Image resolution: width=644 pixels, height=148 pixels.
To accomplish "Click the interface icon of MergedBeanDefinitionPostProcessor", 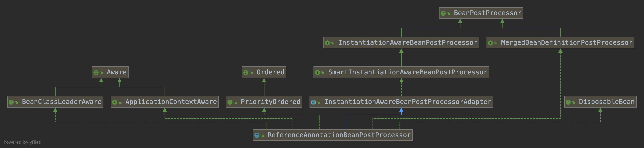I will (490, 43).
